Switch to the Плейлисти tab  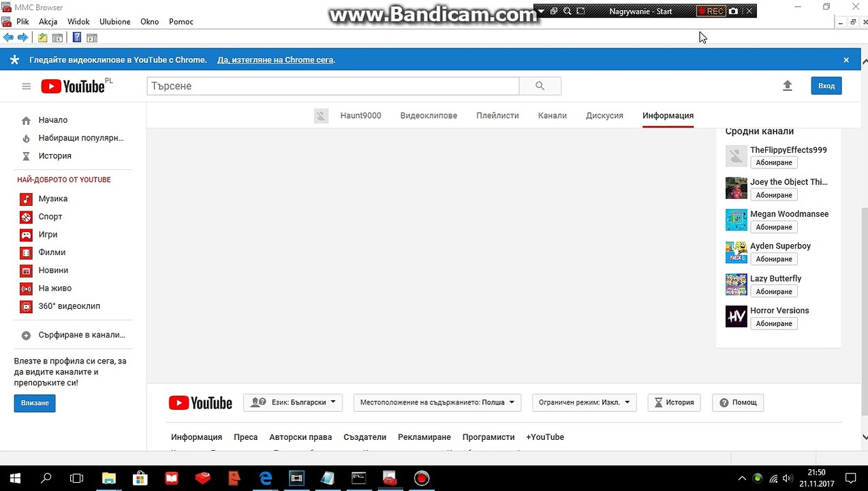497,115
